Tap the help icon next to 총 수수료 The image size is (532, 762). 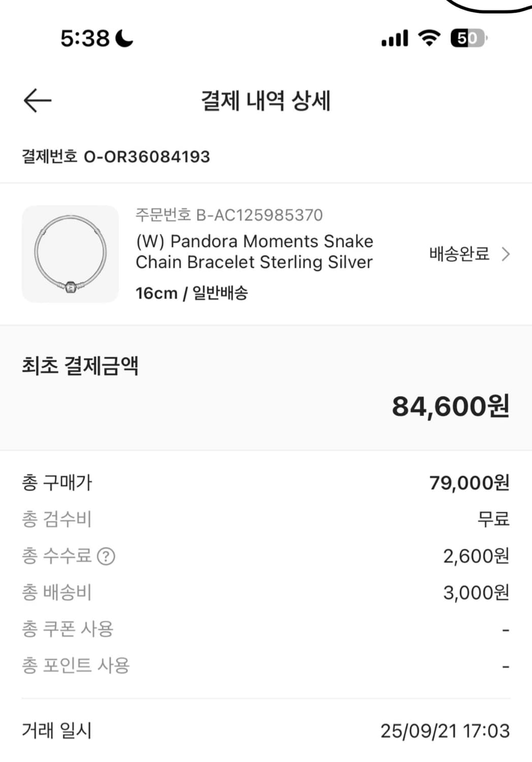[x=106, y=556]
